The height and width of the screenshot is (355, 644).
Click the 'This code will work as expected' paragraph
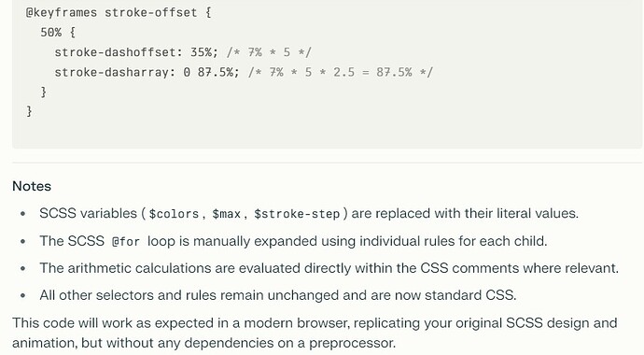[315, 333]
